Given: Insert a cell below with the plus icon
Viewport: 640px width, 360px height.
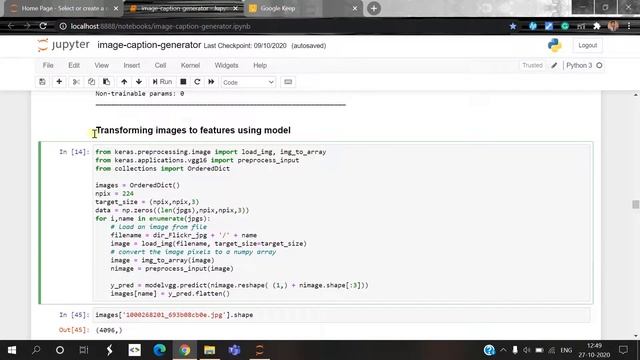Looking at the screenshot, I should (x=59, y=82).
